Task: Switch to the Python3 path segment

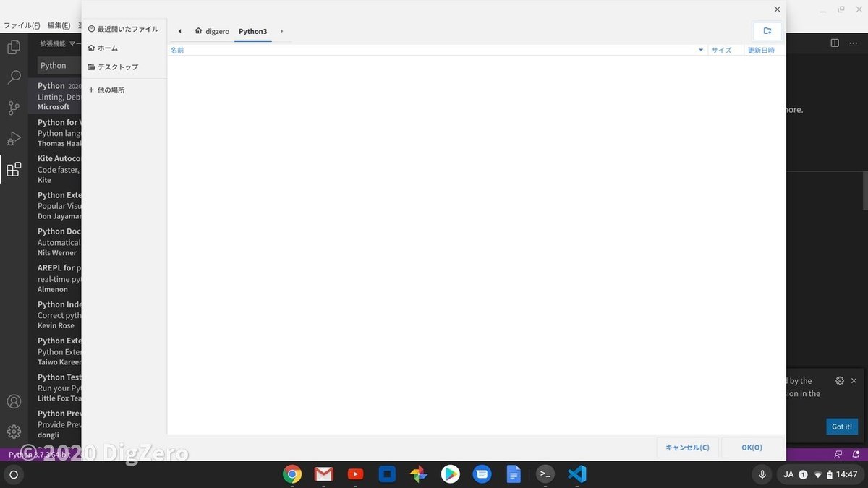Action: pyautogui.click(x=253, y=31)
